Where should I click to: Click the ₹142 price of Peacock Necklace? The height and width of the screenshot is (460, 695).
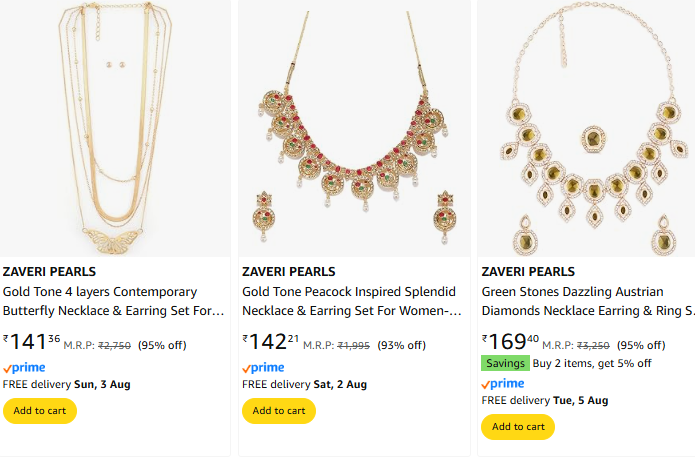coord(271,343)
